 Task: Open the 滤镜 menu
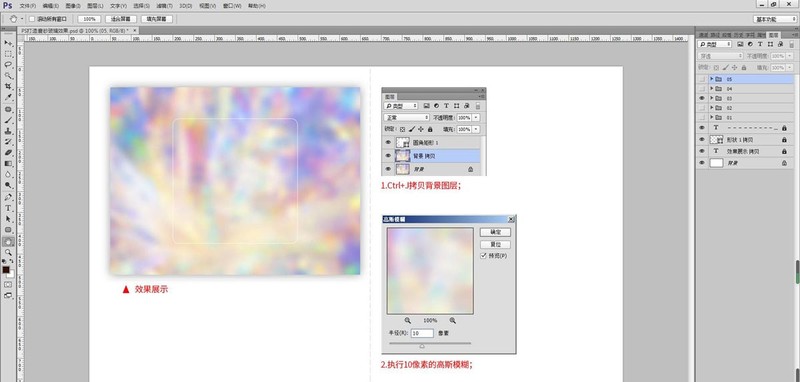click(164, 6)
